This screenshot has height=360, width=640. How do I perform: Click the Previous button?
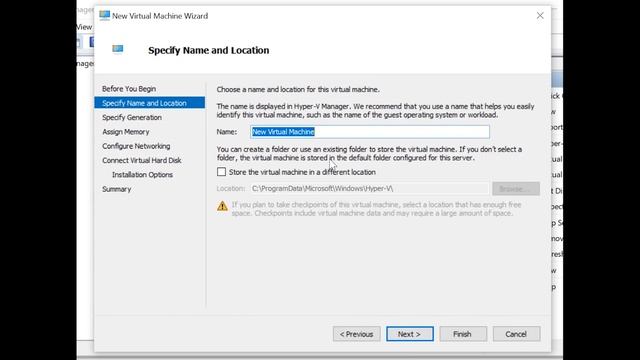[356, 334]
